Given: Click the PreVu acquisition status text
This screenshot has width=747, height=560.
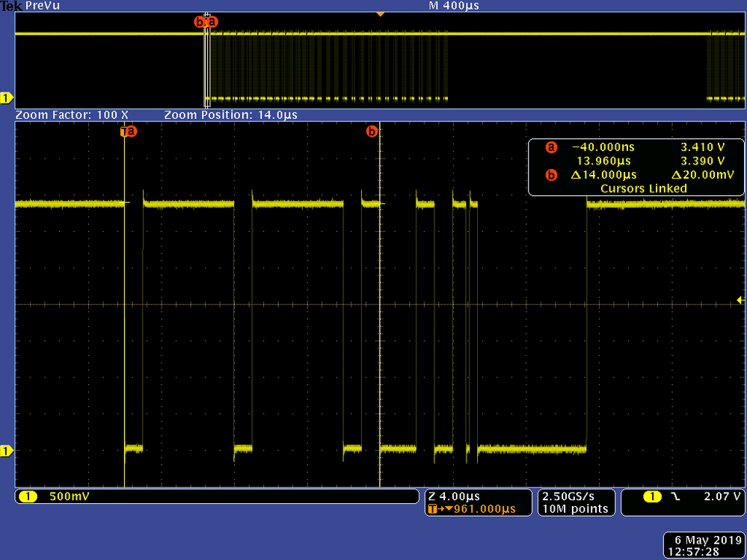Looking at the screenshot, I should pos(43,6).
